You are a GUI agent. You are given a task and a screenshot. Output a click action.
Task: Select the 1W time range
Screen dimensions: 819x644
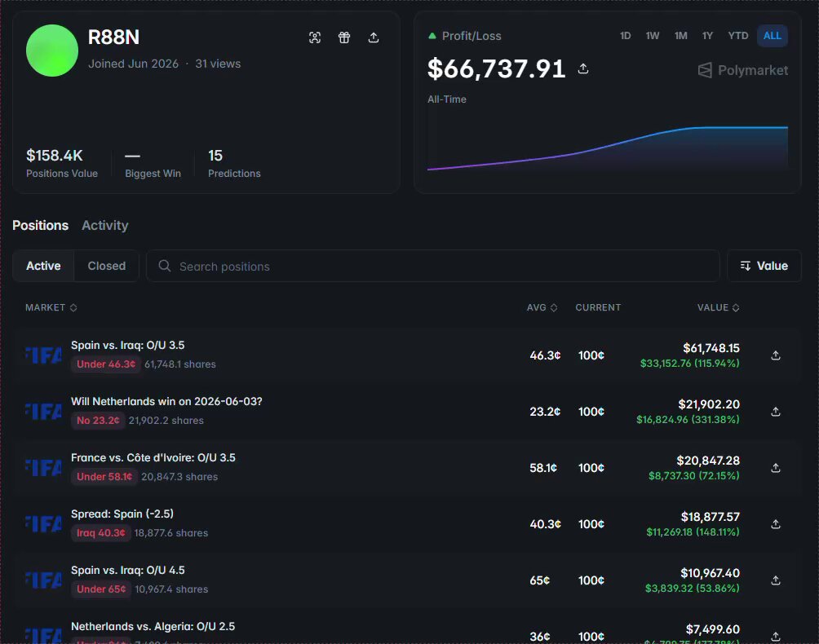(x=653, y=36)
